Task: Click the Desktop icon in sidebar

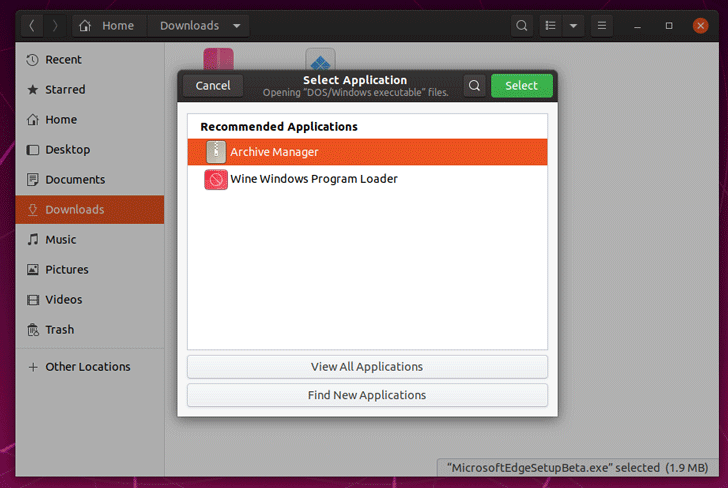Action: tap(32, 150)
